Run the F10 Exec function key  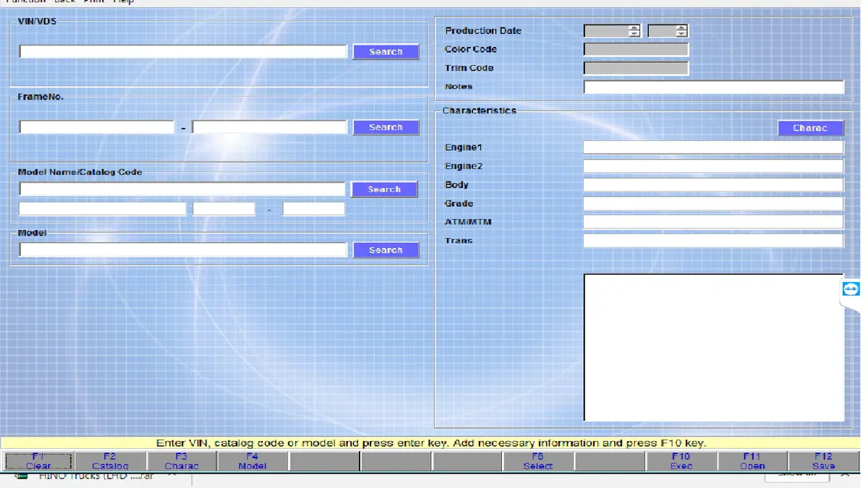pos(681,461)
